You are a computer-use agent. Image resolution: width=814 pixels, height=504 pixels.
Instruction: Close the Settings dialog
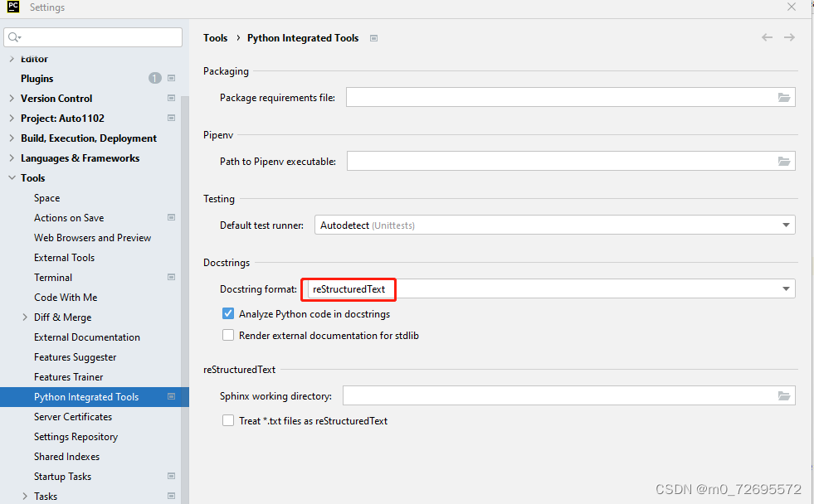click(x=791, y=7)
